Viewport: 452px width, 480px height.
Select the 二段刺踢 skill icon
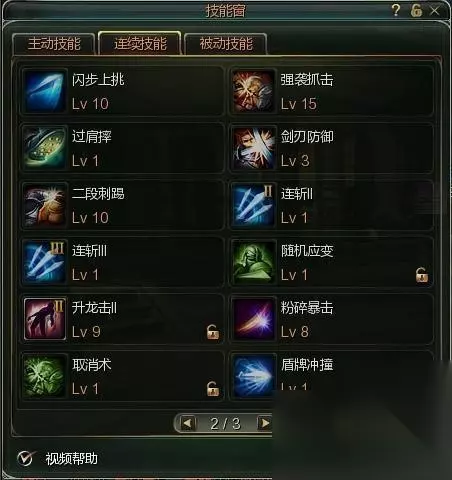pyautogui.click(x=45, y=205)
